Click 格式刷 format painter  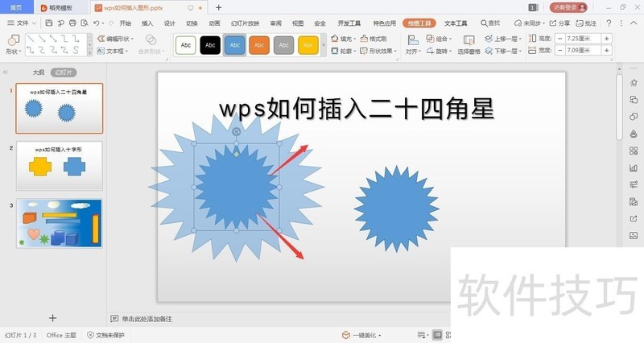[x=374, y=39]
